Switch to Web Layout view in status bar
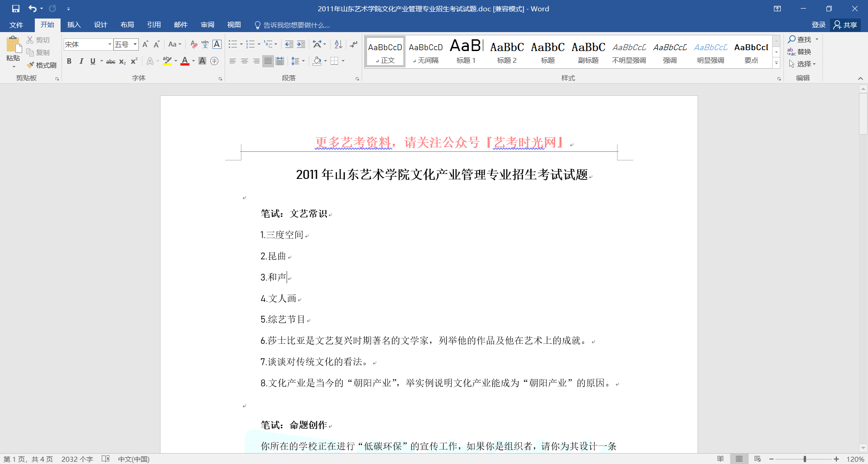 (758, 459)
